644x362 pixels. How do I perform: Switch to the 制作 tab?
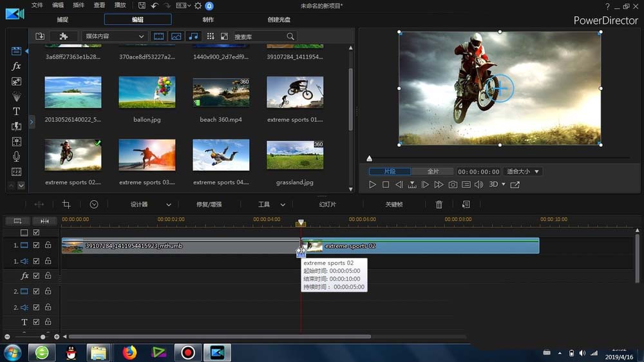coord(208,20)
